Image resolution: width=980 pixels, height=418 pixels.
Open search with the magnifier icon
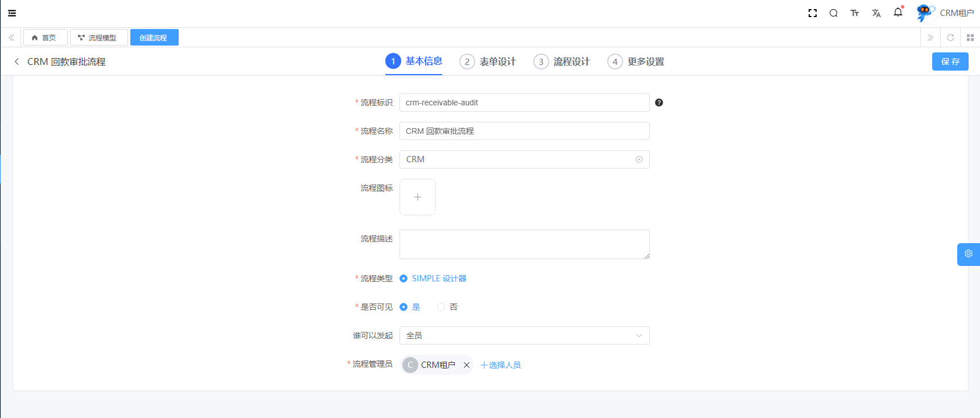click(x=833, y=13)
